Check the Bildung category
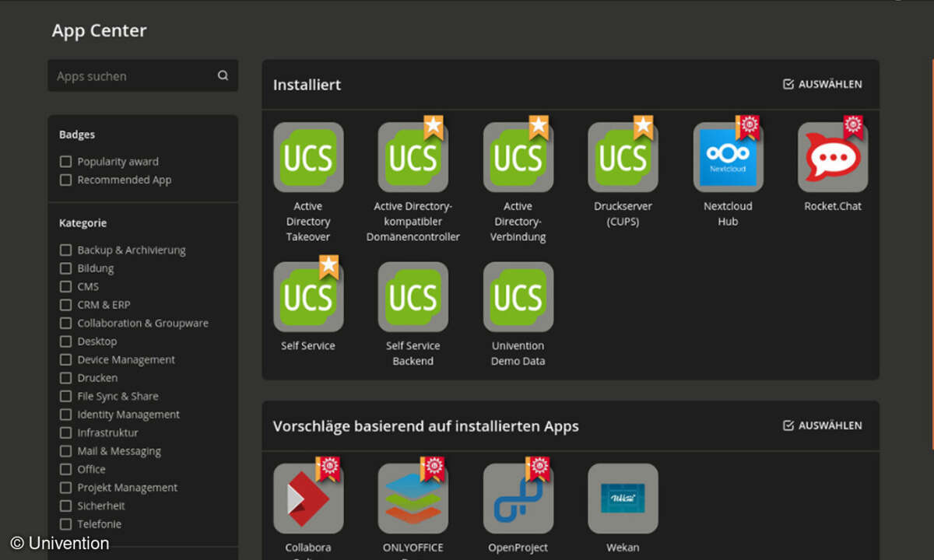This screenshot has width=934, height=560. 66,268
